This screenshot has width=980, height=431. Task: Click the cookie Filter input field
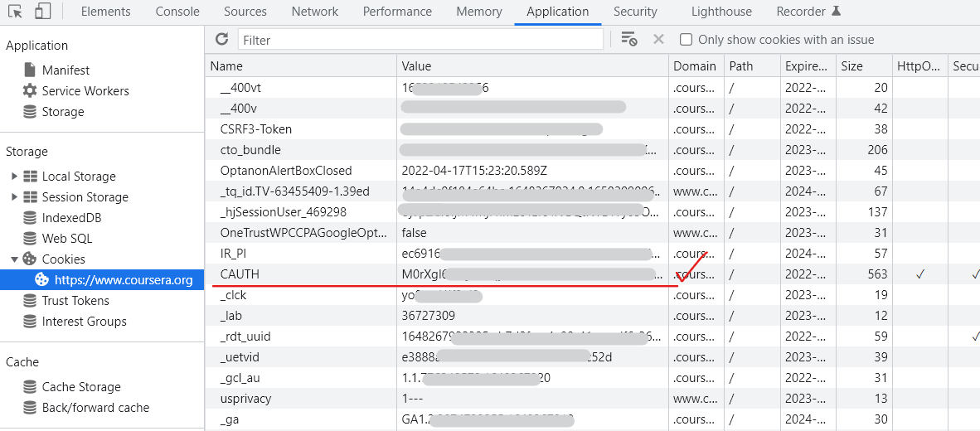tap(420, 39)
